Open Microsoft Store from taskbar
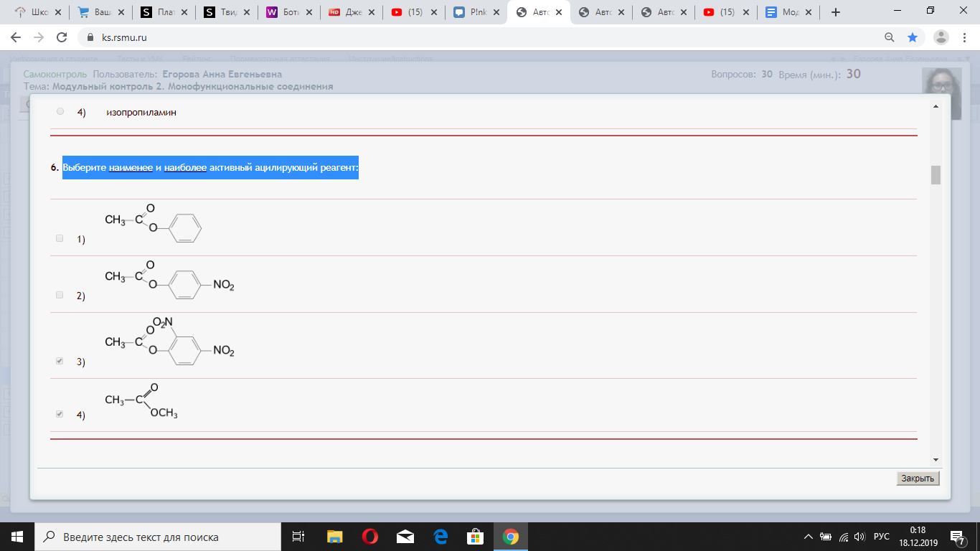980x551 pixels. tap(475, 537)
